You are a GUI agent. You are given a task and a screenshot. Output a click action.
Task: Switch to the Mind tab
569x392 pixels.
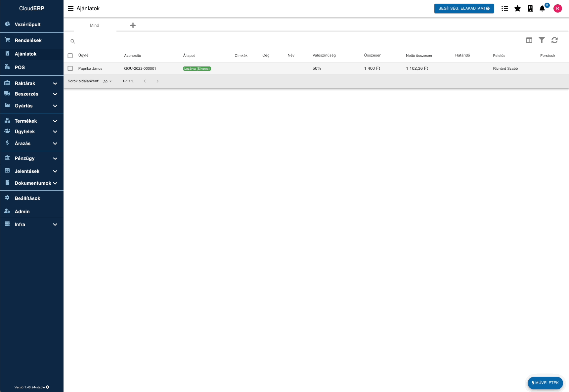pos(95,25)
